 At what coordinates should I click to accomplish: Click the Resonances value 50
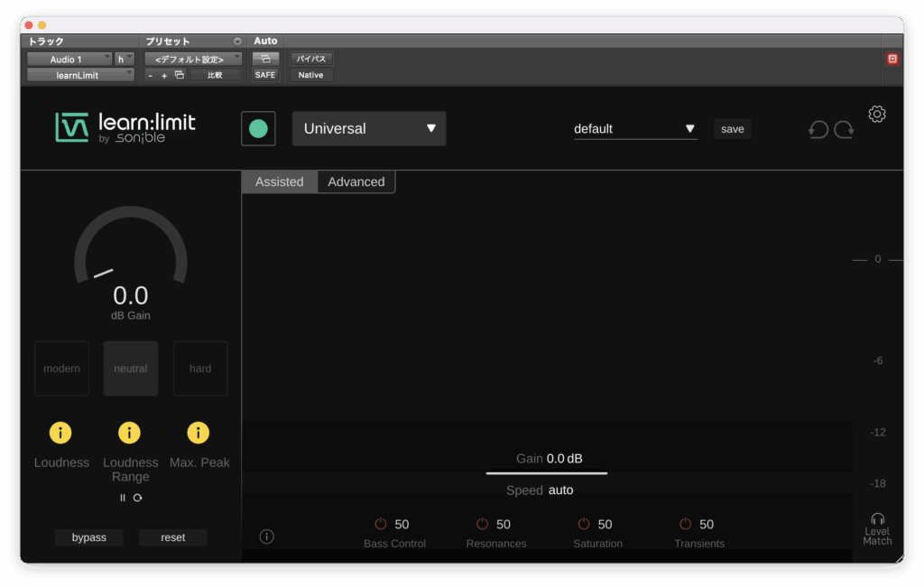pyautogui.click(x=504, y=525)
